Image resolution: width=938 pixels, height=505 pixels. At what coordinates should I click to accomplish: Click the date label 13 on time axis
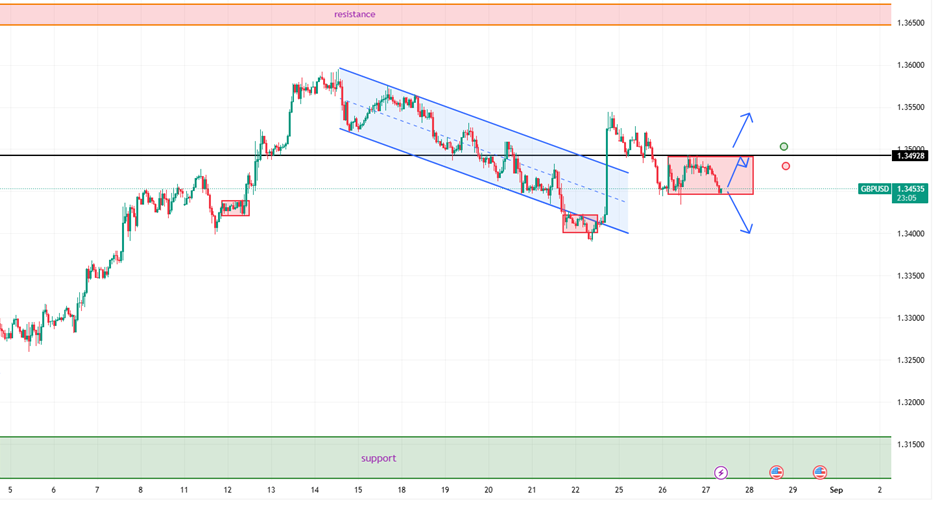coord(271,490)
